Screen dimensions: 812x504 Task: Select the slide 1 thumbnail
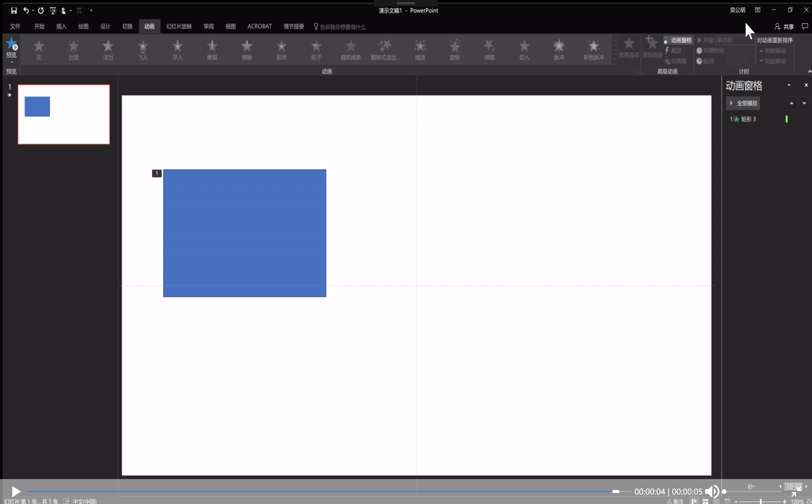(x=63, y=114)
